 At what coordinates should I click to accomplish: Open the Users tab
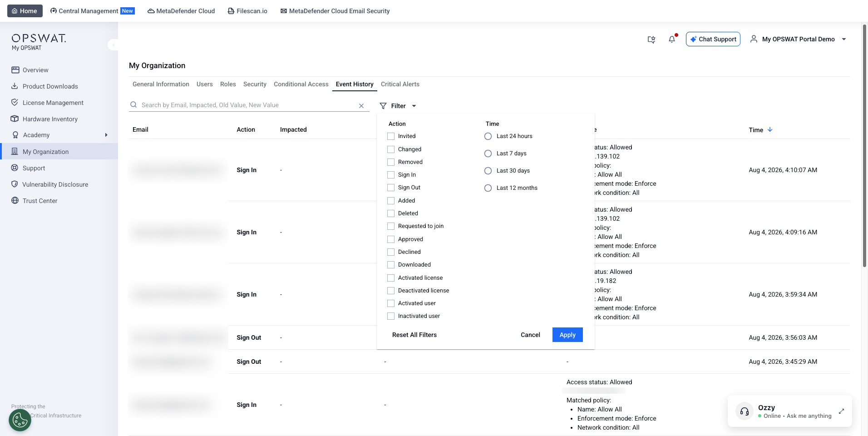click(x=205, y=84)
